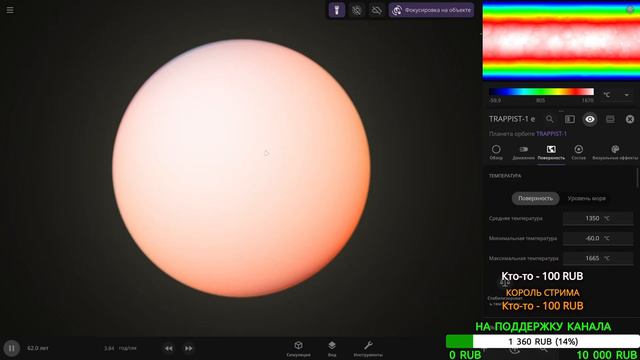Click the surface temperature map thumbnail
Image resolution: width=640 pixels, height=360 pixels.
click(561, 40)
